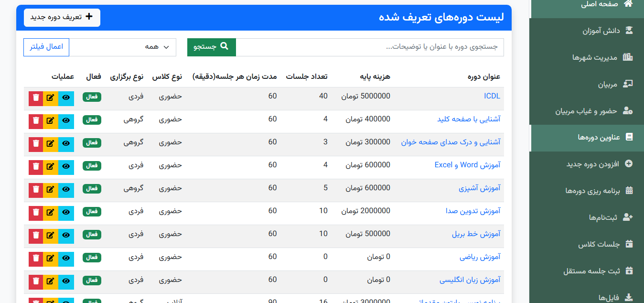The image size is (644, 303).
Task: Click the فعال badge in ICDL row
Action: tap(92, 97)
